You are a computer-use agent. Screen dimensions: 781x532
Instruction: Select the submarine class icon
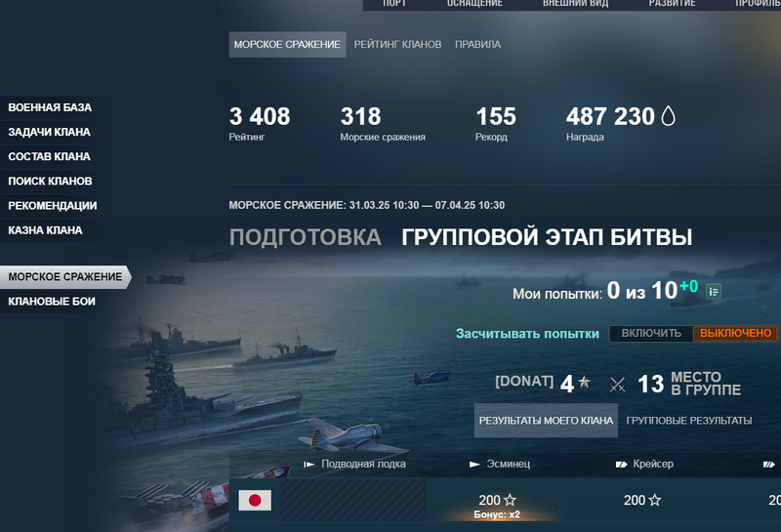tap(308, 465)
